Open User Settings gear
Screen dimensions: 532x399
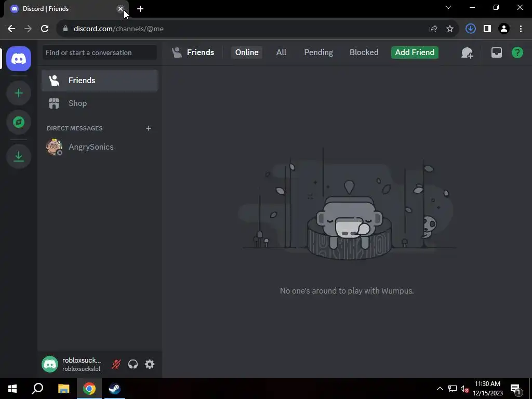(x=150, y=364)
